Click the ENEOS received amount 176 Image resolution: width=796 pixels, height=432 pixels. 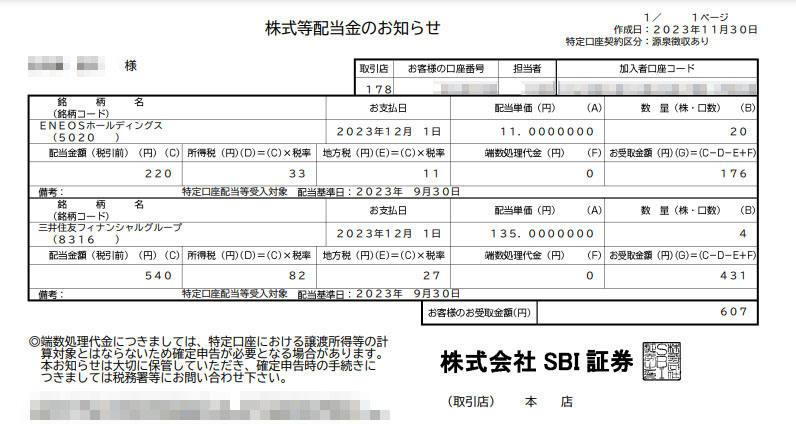pos(733,173)
